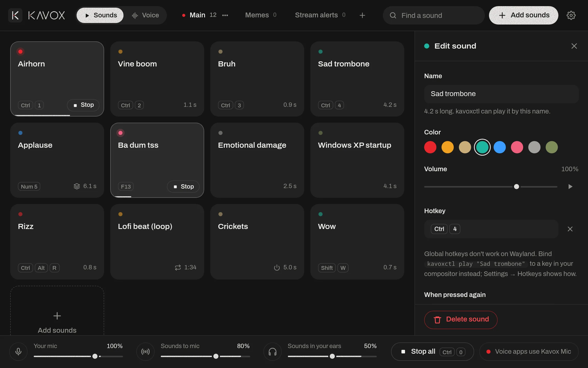Click the search magnifier icon
This screenshot has height=368, width=588.
pos(393,15)
